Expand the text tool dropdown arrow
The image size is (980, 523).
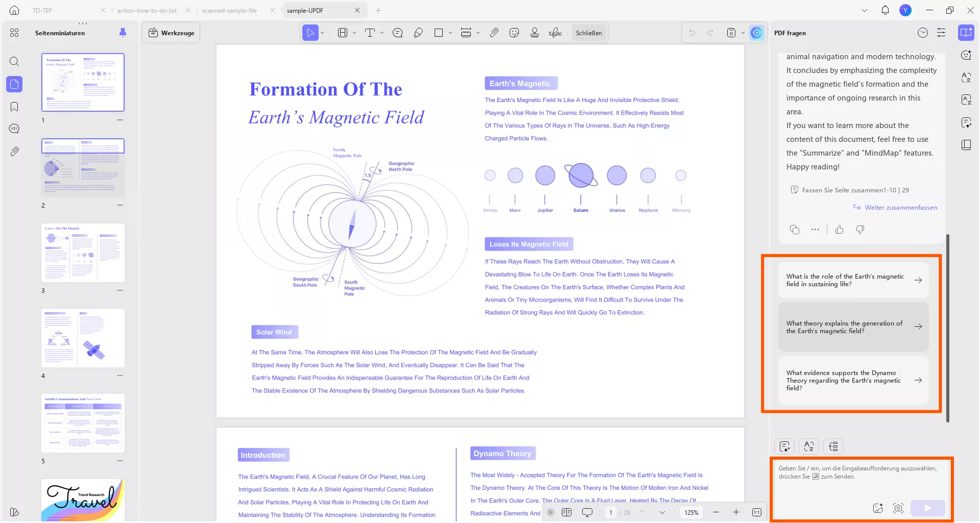click(382, 33)
